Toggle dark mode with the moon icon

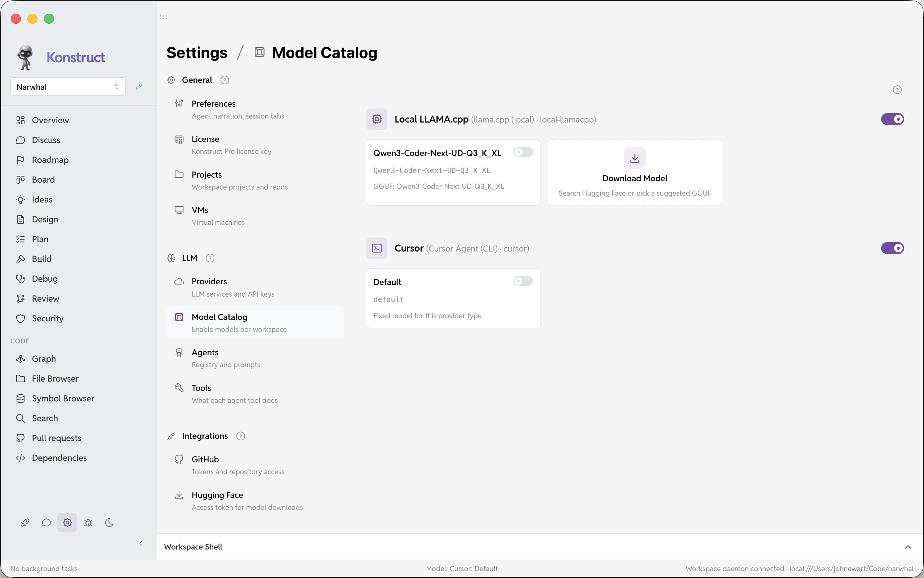click(109, 523)
